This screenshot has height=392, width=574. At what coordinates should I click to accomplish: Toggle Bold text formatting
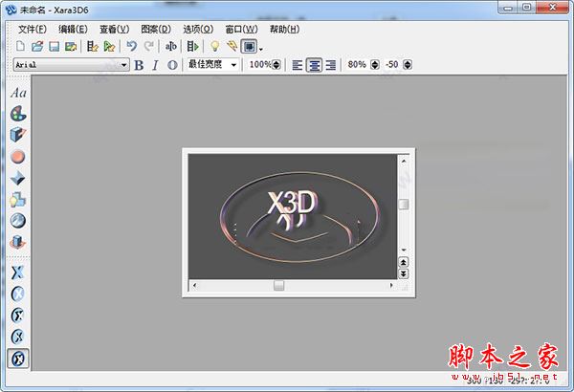[139, 65]
